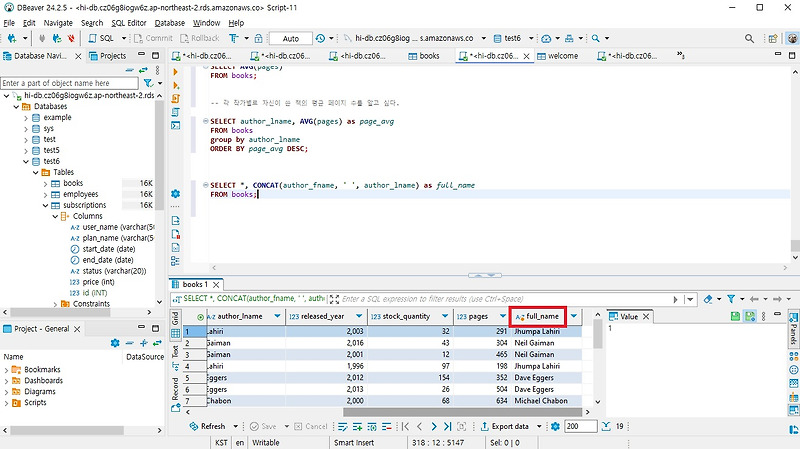Focus the result SQL filter expression field

(x=505, y=299)
